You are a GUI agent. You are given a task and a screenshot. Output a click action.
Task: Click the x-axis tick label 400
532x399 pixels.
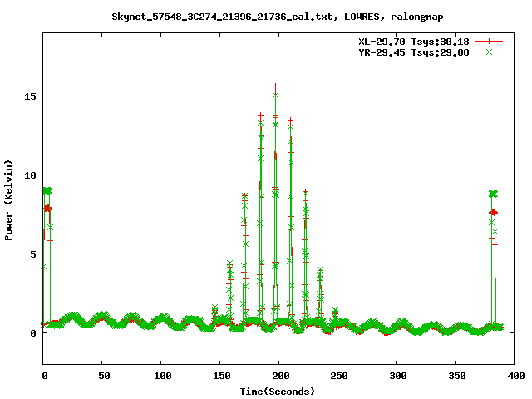(x=516, y=376)
